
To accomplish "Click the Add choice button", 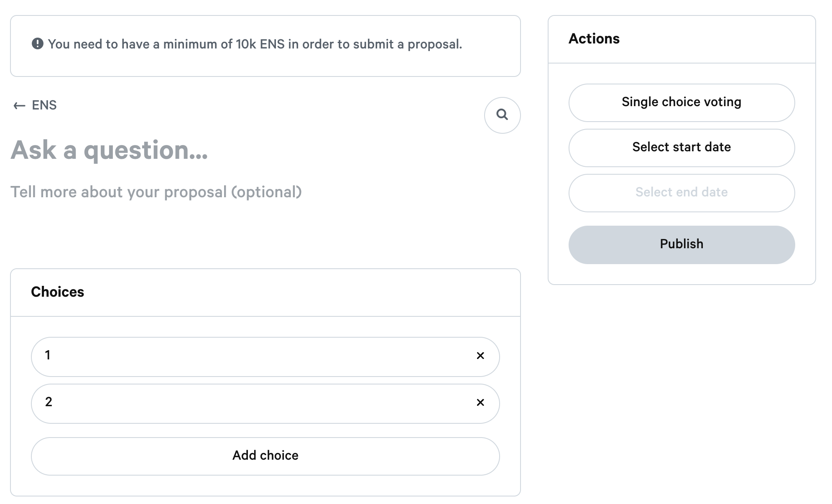I will [x=265, y=456].
